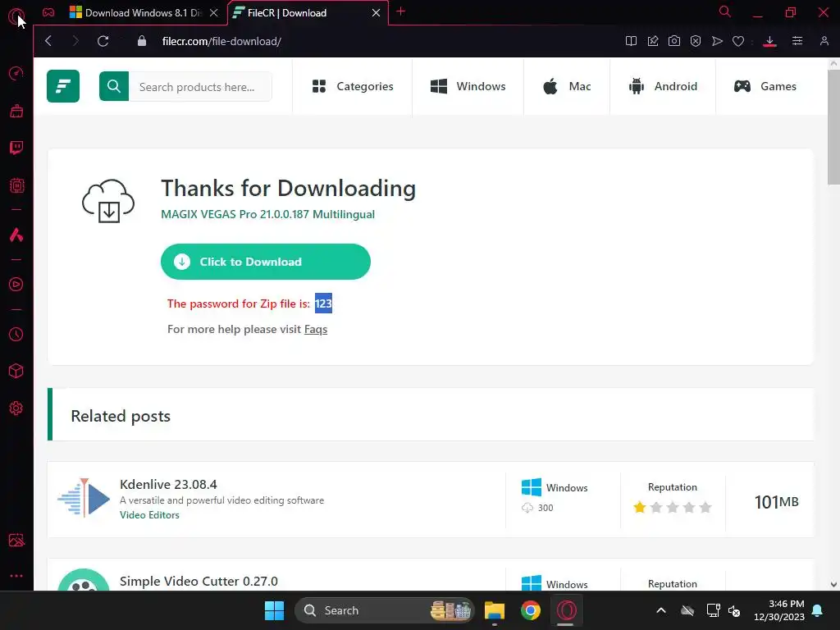Close the FileCR Download tab
The height and width of the screenshot is (630, 840).
(x=376, y=13)
